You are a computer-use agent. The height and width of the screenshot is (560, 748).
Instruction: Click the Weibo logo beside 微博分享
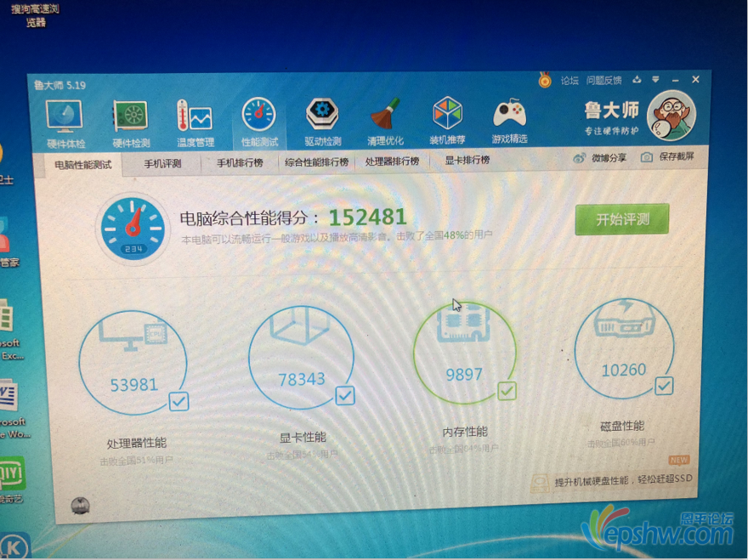click(x=579, y=158)
